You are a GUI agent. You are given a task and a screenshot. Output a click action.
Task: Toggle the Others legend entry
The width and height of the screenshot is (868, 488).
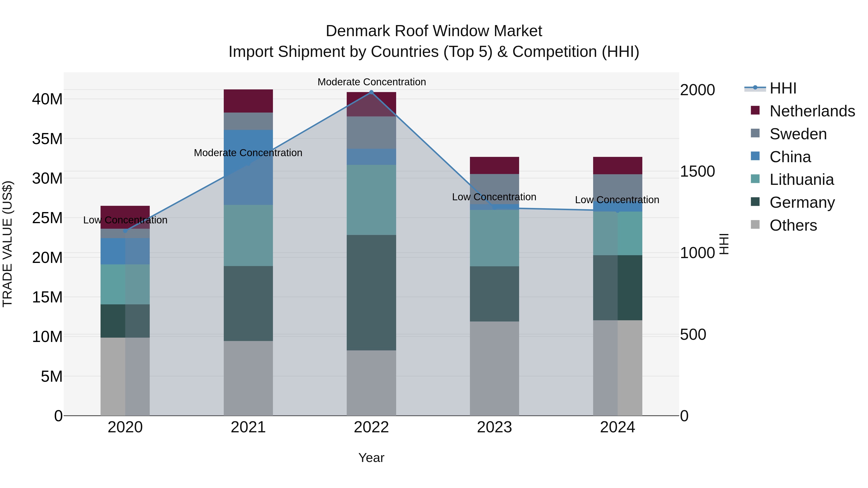point(784,225)
